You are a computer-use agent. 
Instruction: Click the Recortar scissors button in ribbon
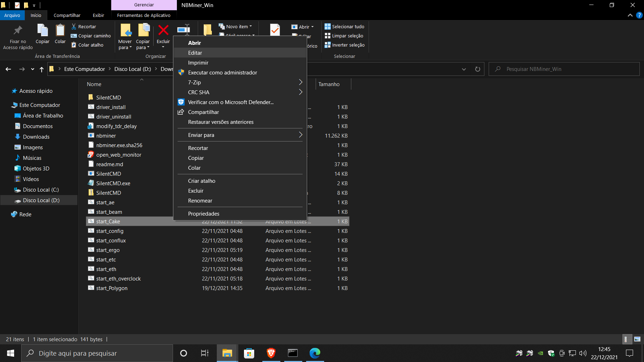(x=84, y=26)
